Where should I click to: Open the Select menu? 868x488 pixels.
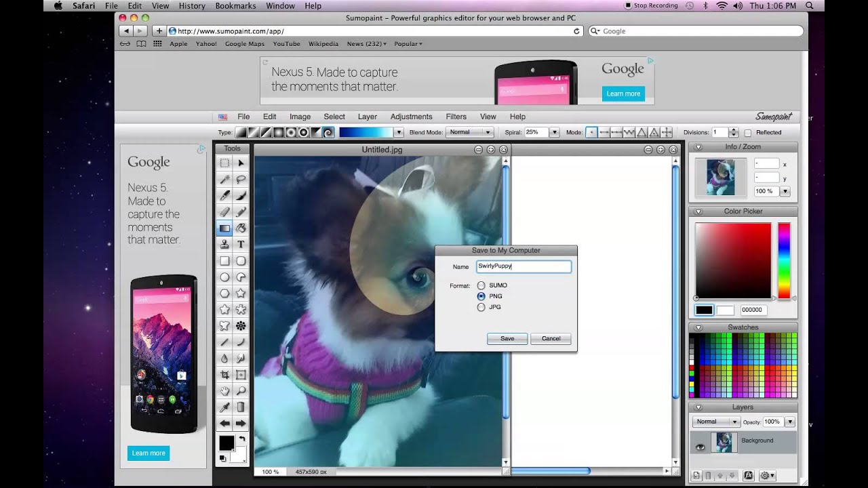tap(334, 117)
